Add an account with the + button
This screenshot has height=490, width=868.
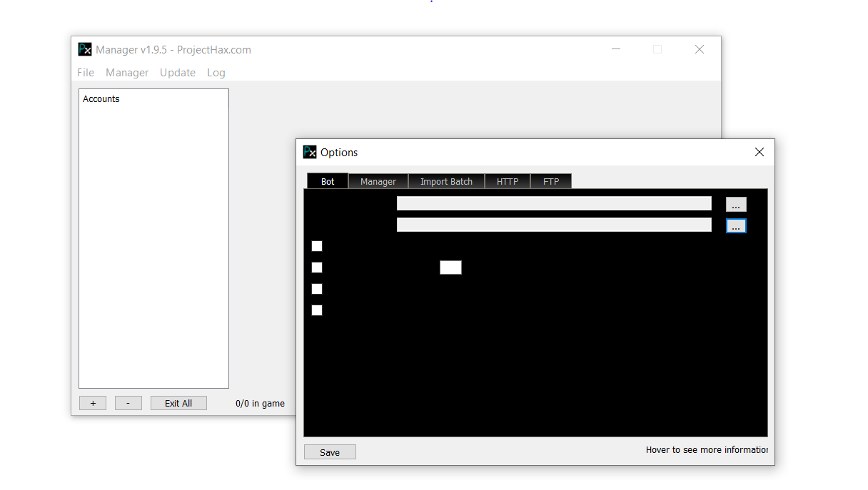coord(93,403)
